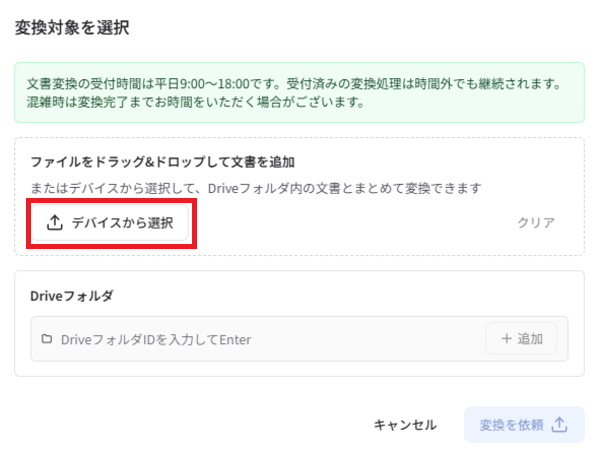This screenshot has height=451, width=600.
Task: Click the upload icon beside デバイスから選択
Action: click(x=55, y=222)
